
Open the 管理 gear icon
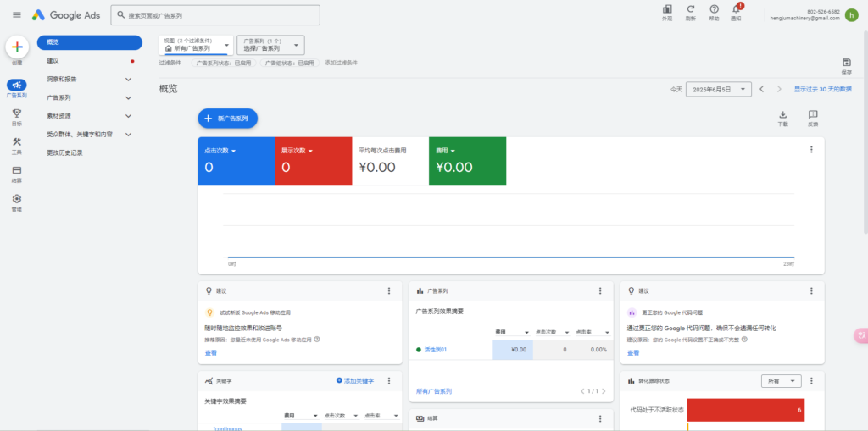tap(17, 199)
